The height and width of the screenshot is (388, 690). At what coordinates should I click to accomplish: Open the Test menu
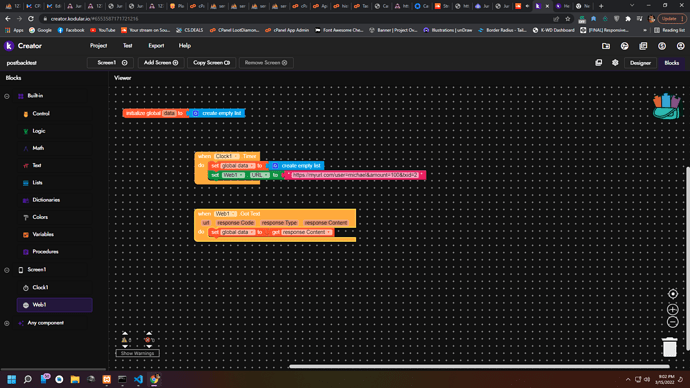(128, 46)
